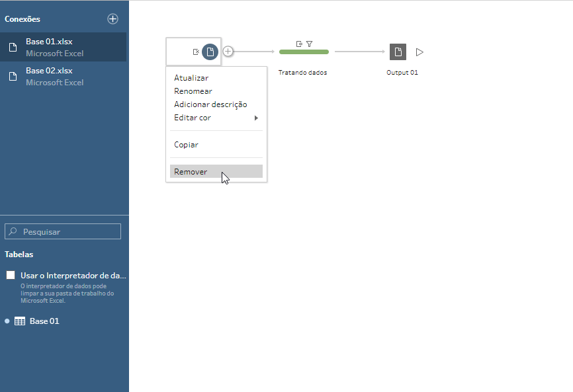Click Copiar in the context menu

tap(186, 145)
